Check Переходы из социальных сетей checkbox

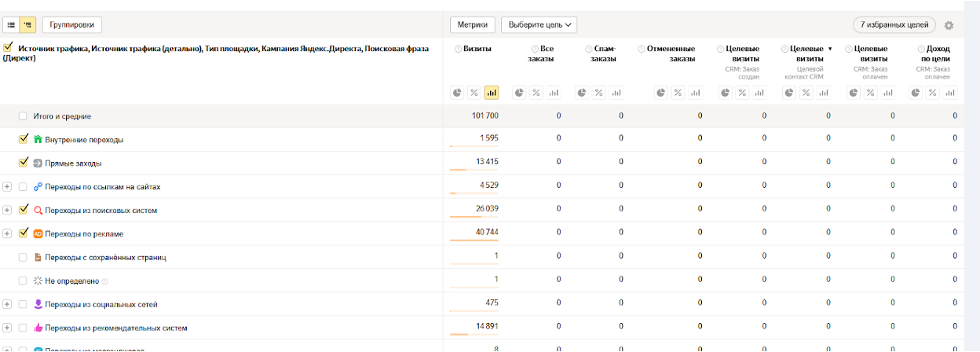coord(23,305)
